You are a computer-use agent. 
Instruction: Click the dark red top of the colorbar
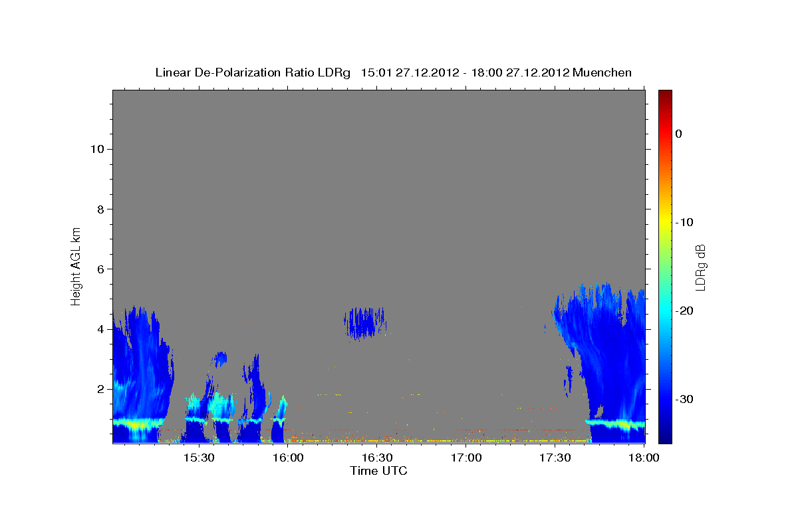click(x=665, y=95)
